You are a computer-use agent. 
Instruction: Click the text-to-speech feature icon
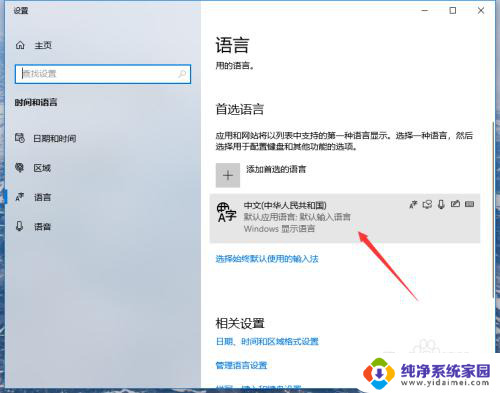click(427, 204)
